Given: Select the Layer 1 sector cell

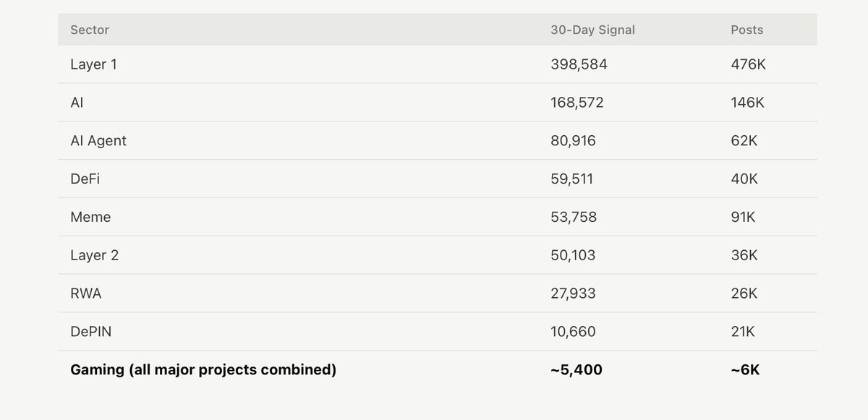Looking at the screenshot, I should click(x=93, y=64).
